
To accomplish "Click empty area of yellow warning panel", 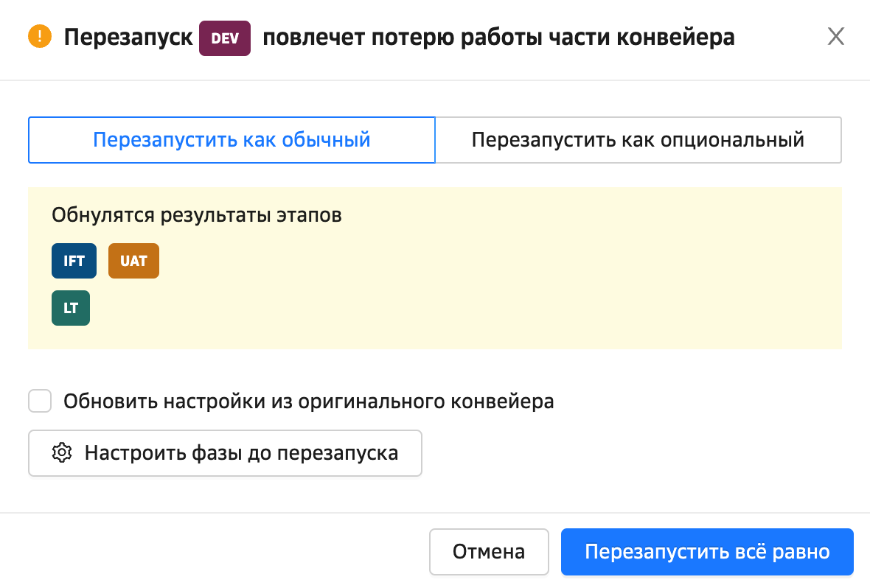I will tap(516, 295).
